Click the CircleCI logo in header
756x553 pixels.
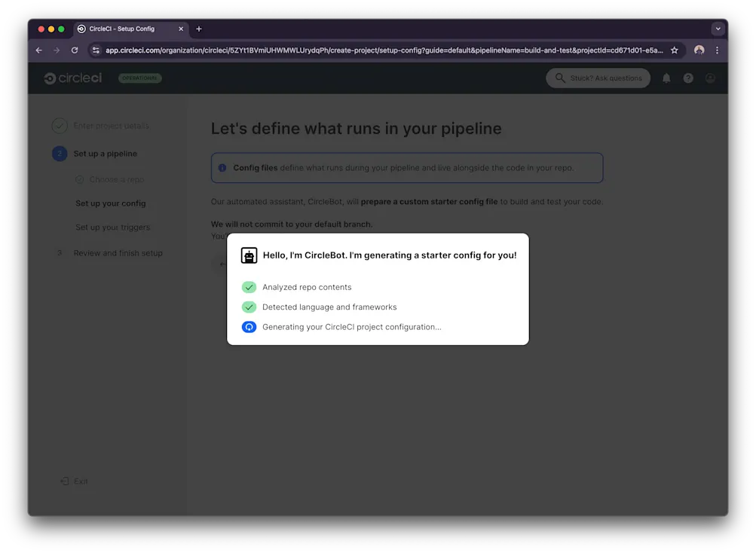tap(73, 78)
